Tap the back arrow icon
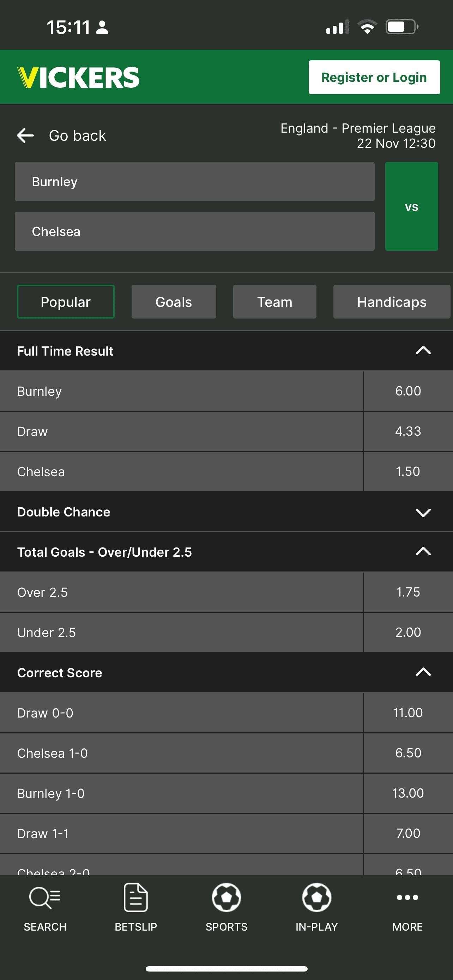This screenshot has height=980, width=453. [25, 135]
